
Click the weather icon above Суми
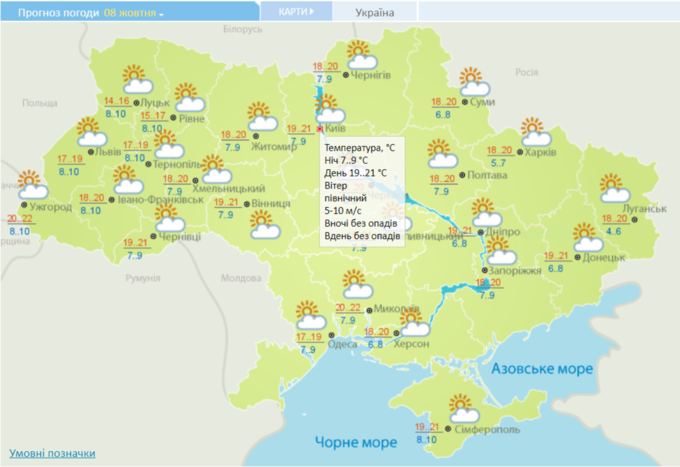click(x=474, y=82)
